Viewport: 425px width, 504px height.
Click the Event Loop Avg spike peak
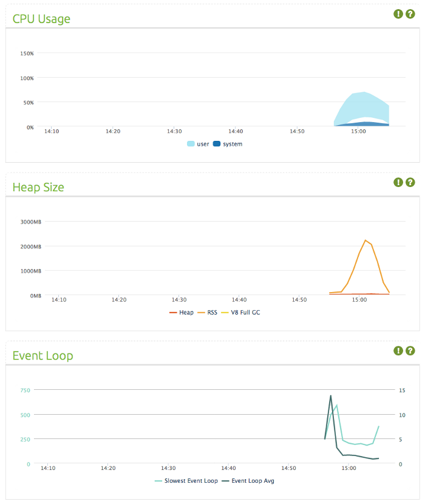coord(330,396)
